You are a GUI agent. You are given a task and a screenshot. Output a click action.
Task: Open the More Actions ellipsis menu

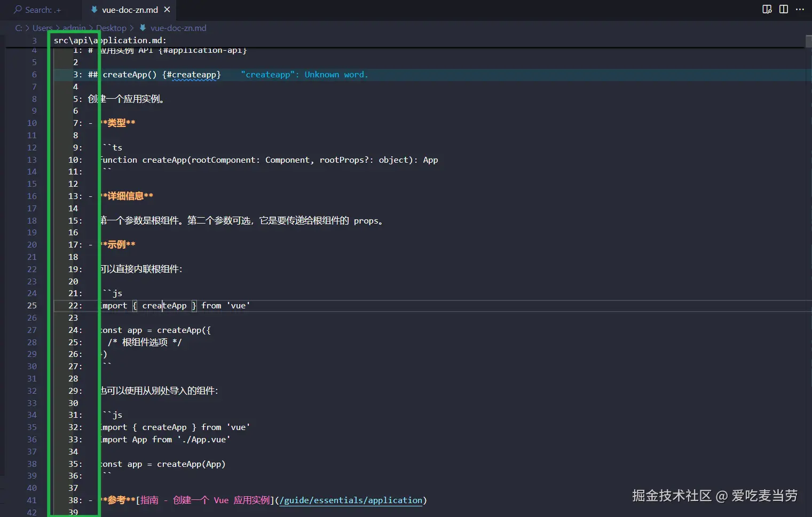800,9
